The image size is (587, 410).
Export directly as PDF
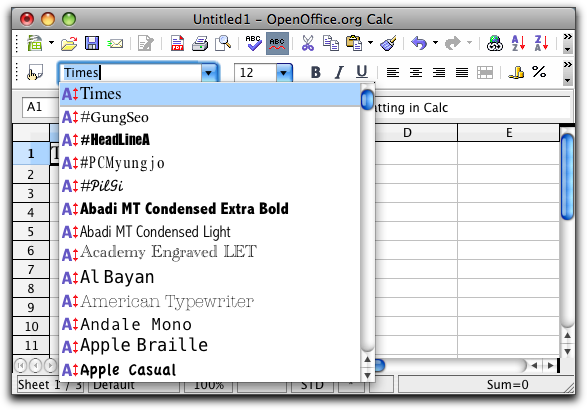click(x=177, y=43)
